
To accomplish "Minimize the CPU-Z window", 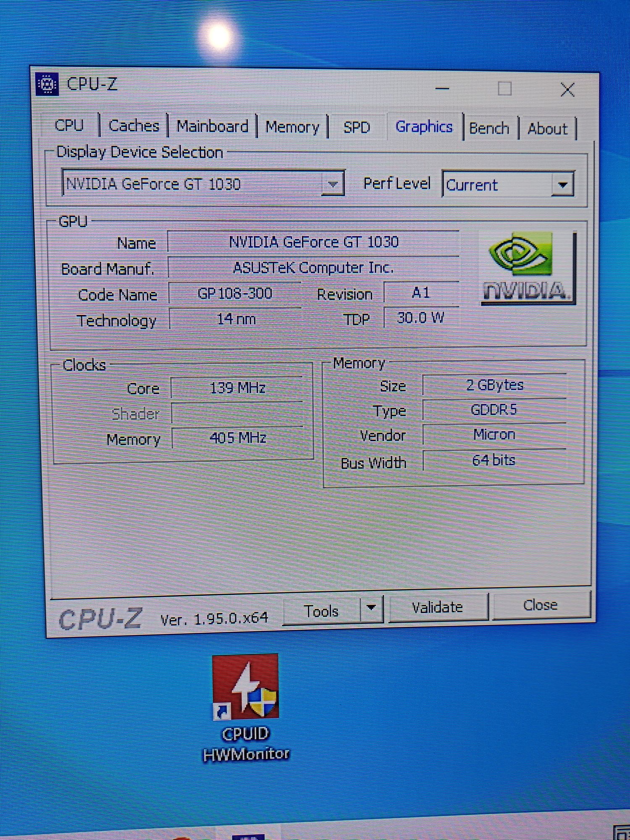I will (442, 88).
